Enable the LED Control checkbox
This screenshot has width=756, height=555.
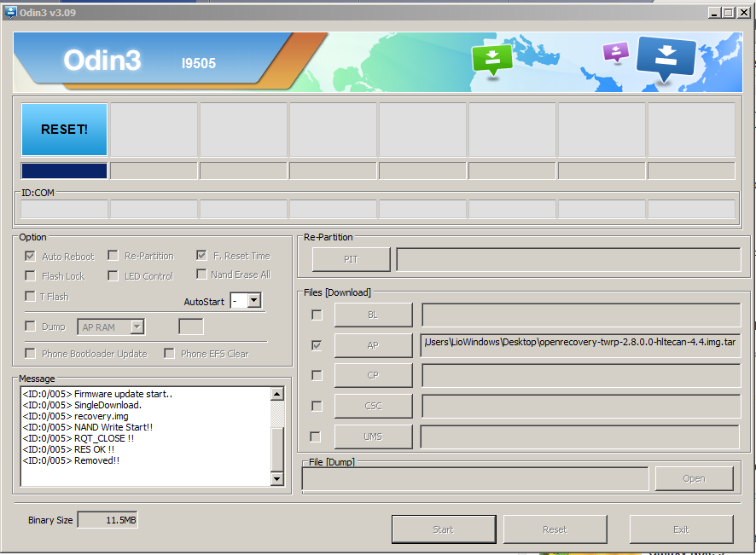point(113,275)
